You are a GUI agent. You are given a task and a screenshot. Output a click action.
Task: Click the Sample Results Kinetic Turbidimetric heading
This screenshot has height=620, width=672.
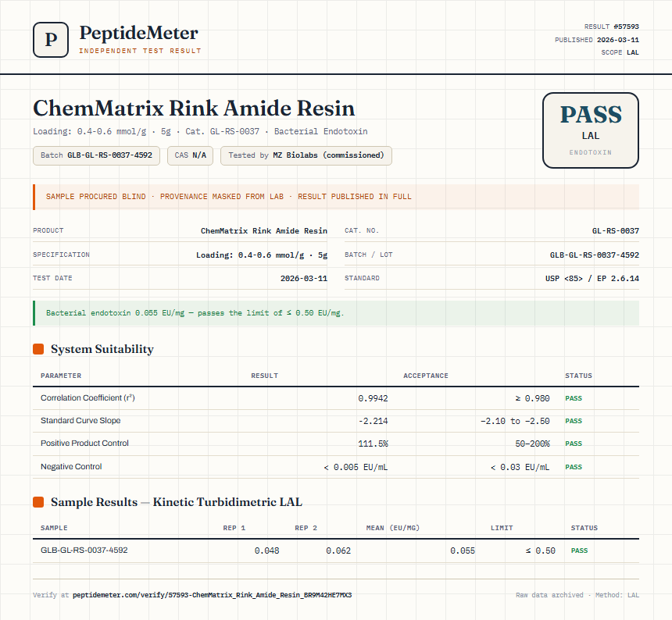click(x=177, y=502)
